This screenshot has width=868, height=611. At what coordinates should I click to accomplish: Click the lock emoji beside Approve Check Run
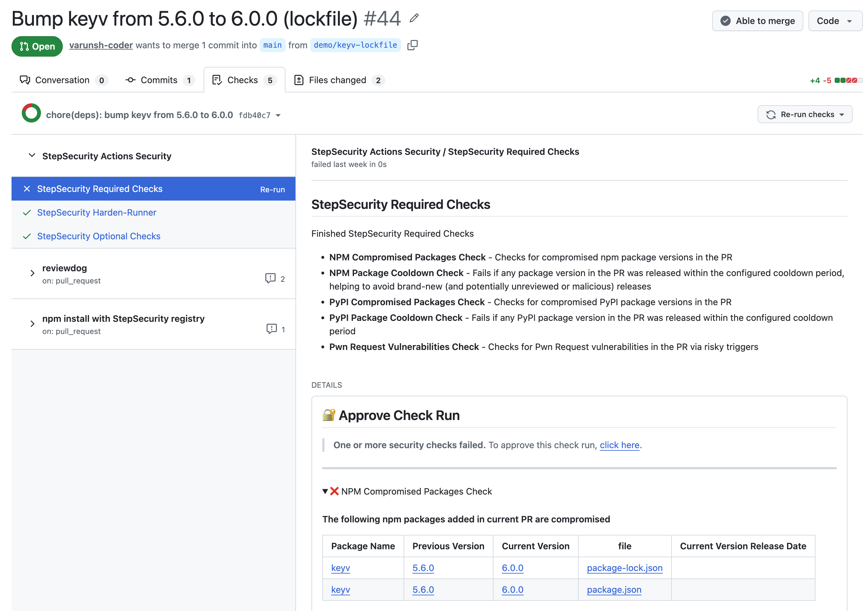[328, 415]
